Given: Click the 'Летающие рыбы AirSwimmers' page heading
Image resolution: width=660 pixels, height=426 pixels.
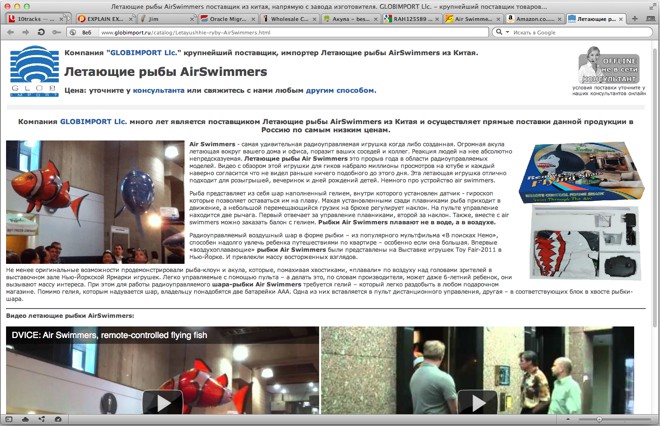Looking at the screenshot, I should point(165,72).
